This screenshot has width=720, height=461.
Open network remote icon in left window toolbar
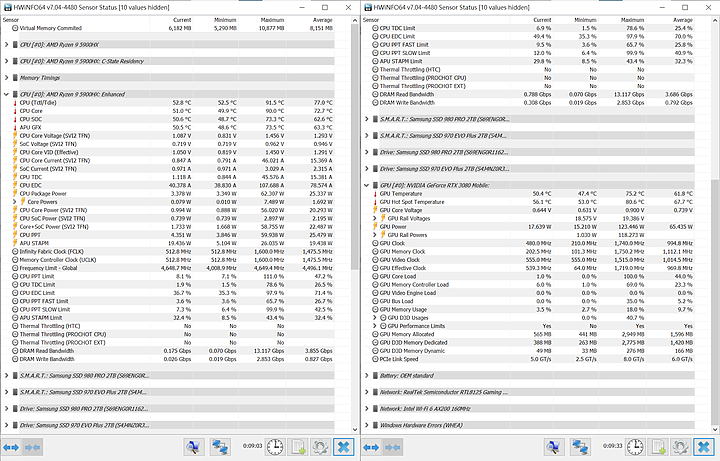(x=220, y=447)
